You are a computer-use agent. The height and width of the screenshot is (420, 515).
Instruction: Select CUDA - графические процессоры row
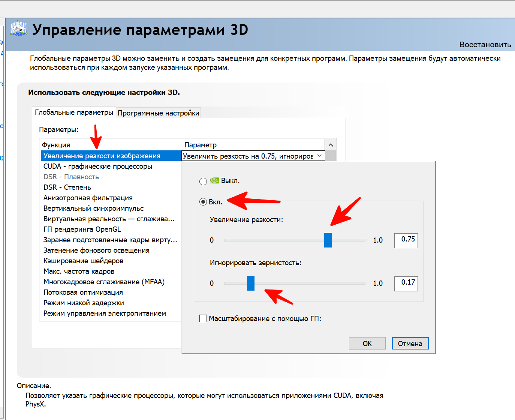111,166
